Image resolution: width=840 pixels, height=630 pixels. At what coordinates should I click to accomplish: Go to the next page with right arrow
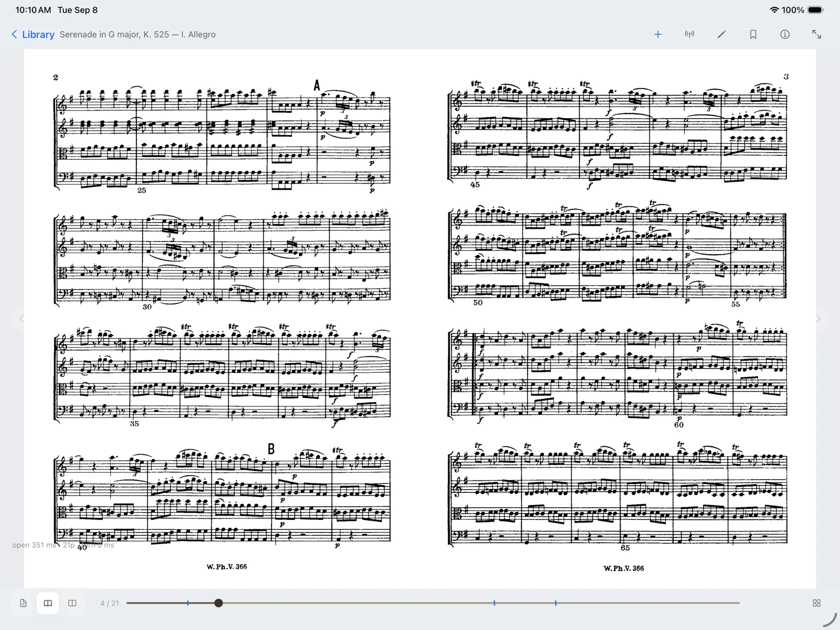click(818, 319)
